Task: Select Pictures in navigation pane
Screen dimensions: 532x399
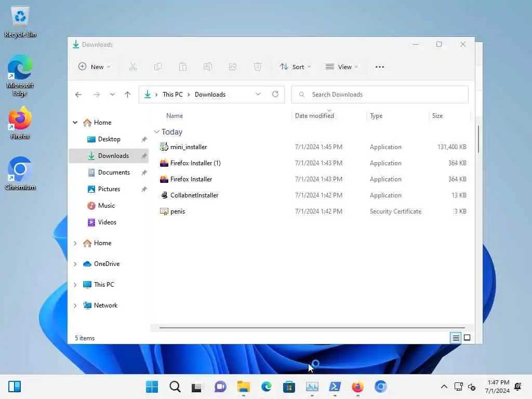Action: coord(109,189)
